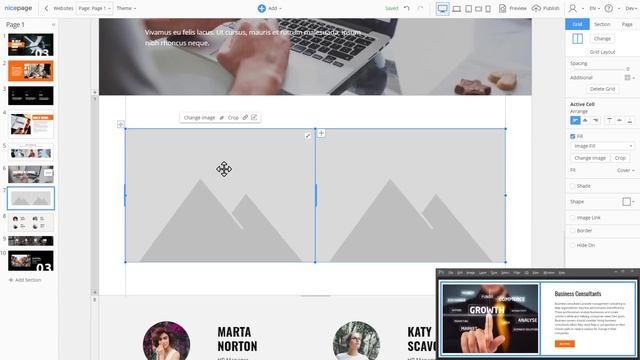Screen dimensions: 640x360
Task: Switch to the Section tab
Action: point(602,24)
